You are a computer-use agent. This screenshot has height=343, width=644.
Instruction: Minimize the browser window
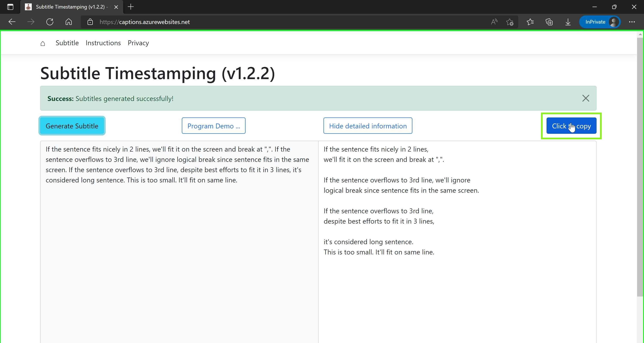594,7
